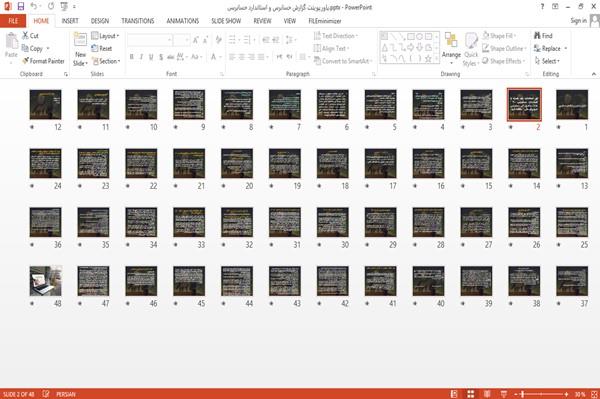
Task: Open PowerPoint Help question mark
Action: tap(542, 7)
